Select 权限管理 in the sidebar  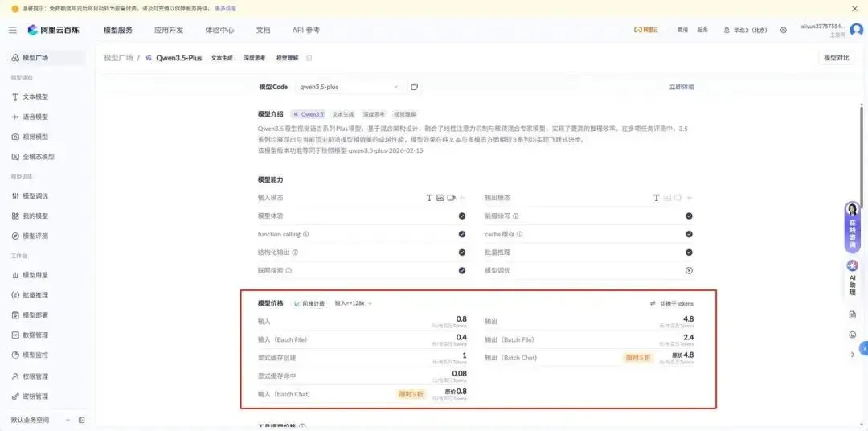click(47, 376)
